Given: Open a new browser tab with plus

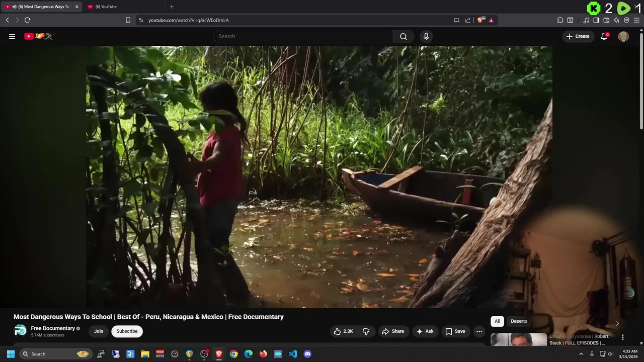Looking at the screenshot, I should [172, 7].
